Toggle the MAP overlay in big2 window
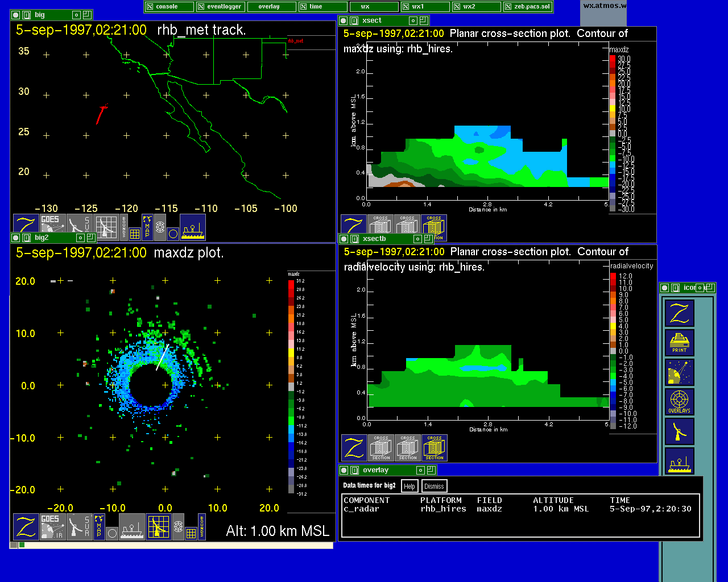728x582 pixels. tap(99, 527)
